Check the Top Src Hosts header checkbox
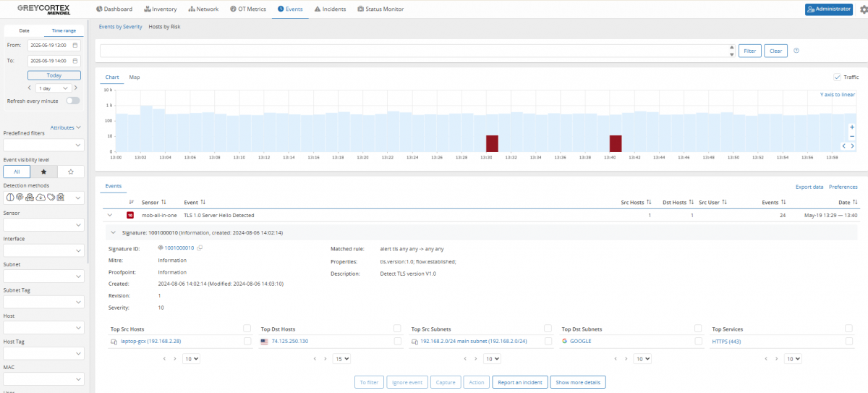The image size is (868, 393). pos(247,328)
